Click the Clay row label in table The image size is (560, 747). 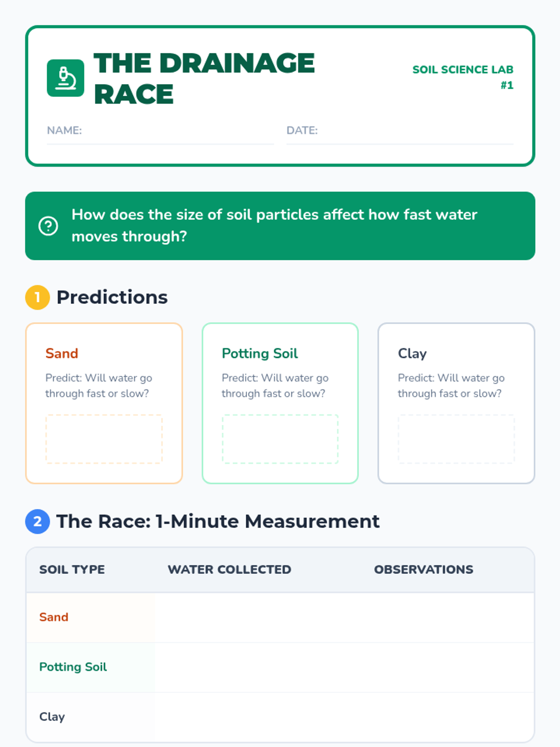pos(52,717)
